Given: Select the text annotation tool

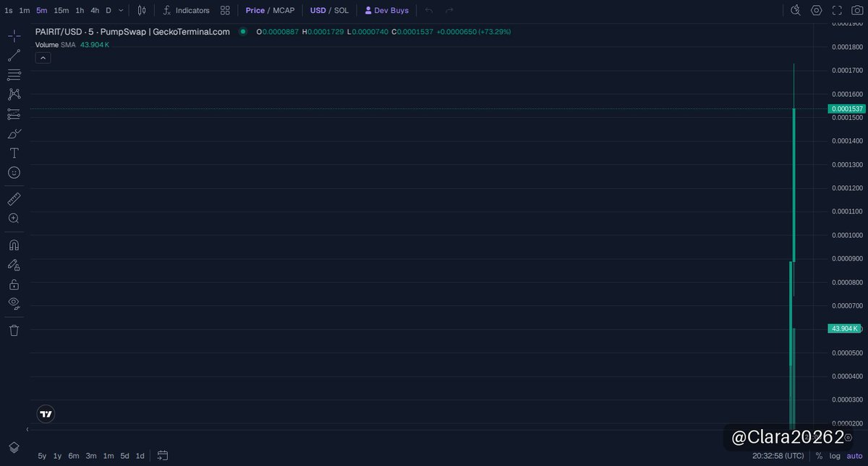Looking at the screenshot, I should [14, 153].
